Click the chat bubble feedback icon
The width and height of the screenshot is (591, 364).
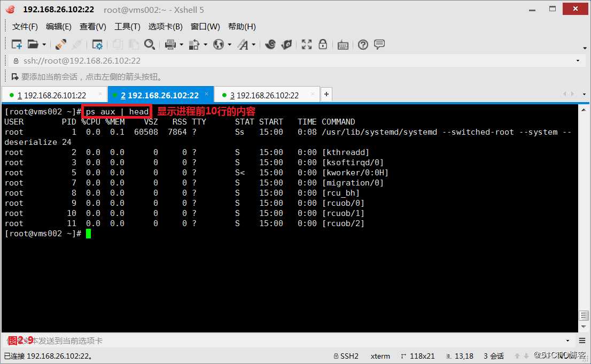pos(379,44)
